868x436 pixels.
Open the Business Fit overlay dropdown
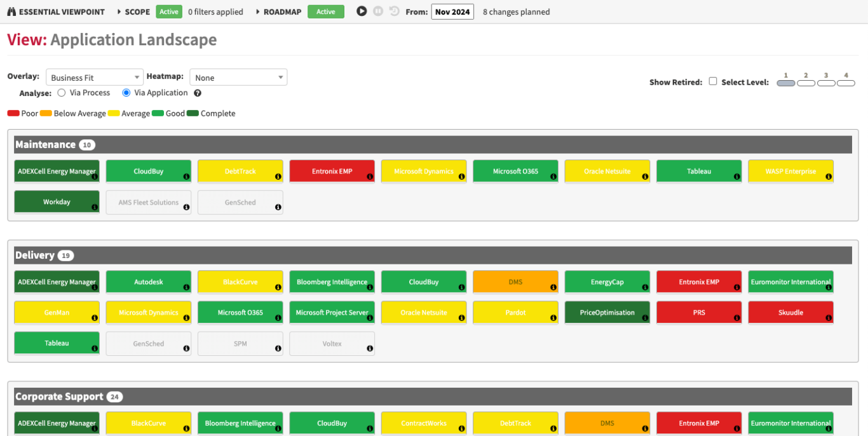point(95,78)
